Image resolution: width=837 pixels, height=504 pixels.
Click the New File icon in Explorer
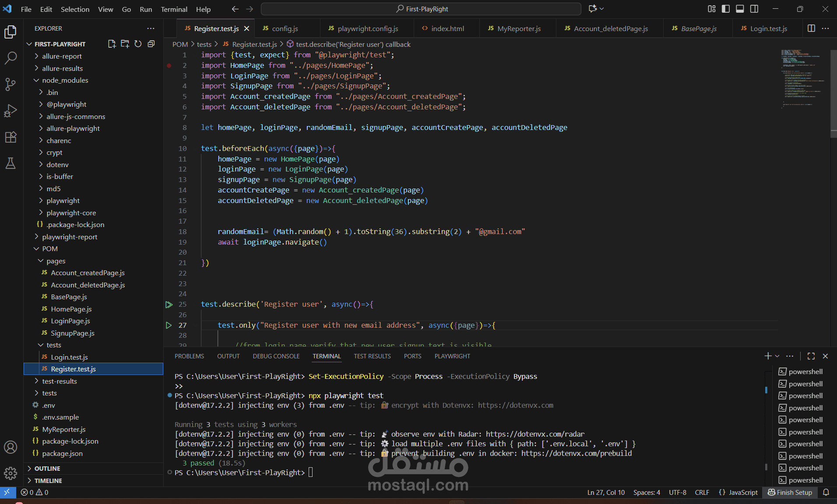(112, 44)
